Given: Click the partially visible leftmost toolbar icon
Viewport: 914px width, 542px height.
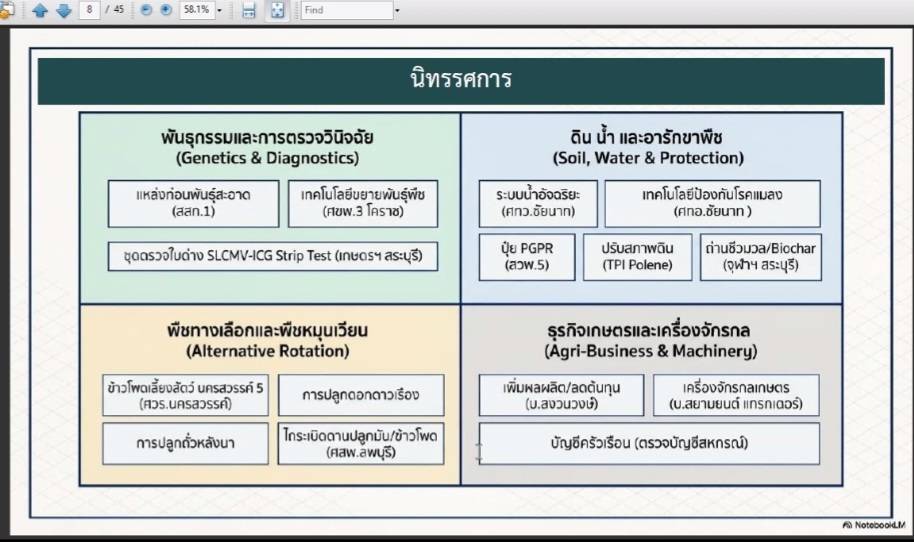Looking at the screenshot, I should coord(5,11).
